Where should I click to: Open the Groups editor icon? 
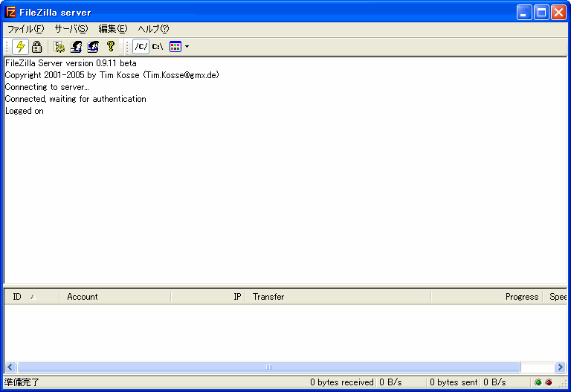tap(93, 47)
